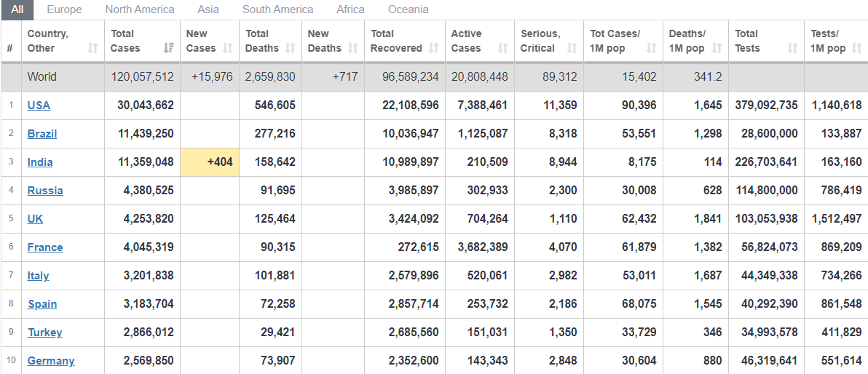Screen dimensions: 868x374
Task: Select Russia total tests 114,800,000
Action: [x=766, y=191]
